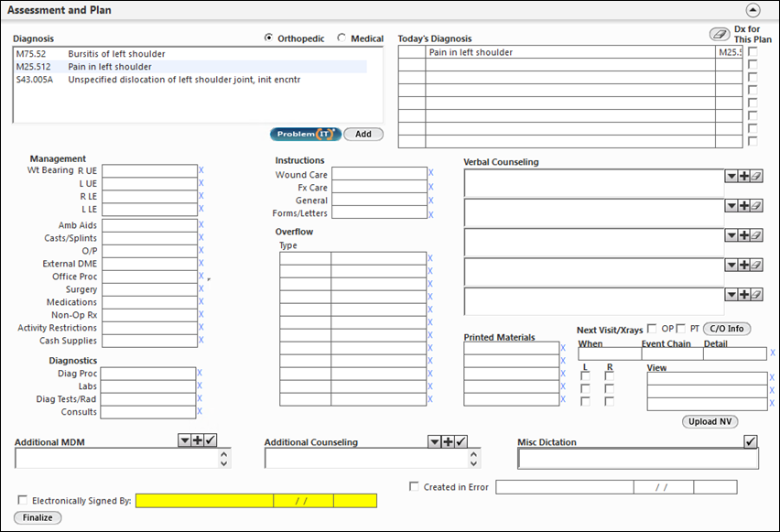This screenshot has width=780, height=532.
Task: Erase the fifth Verbal Counseling box
Action: click(x=756, y=295)
